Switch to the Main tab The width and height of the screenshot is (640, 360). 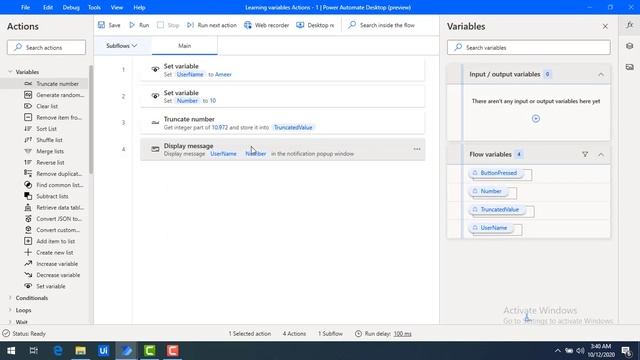tap(184, 46)
